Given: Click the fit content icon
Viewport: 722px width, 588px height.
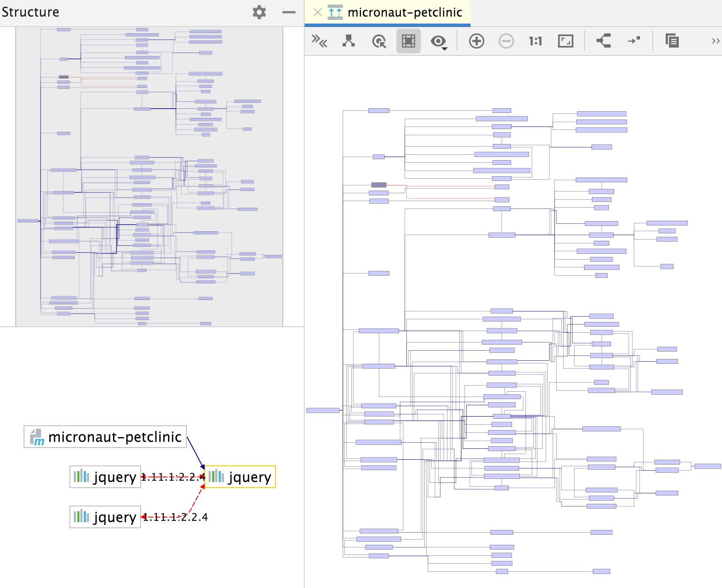Looking at the screenshot, I should [x=566, y=41].
